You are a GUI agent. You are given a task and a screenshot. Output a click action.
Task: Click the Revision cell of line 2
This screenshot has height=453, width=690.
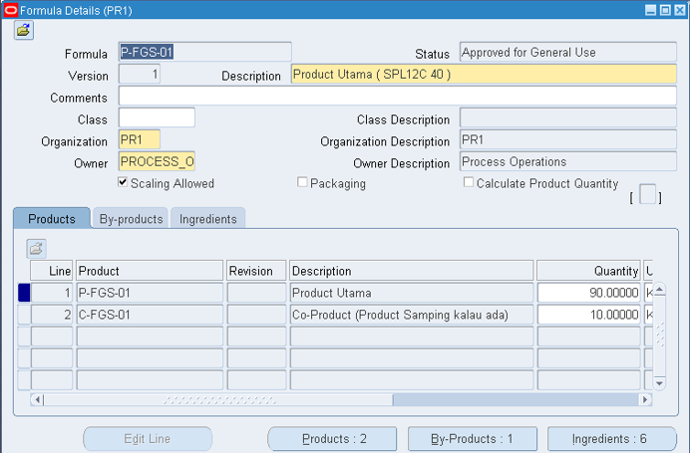257,315
